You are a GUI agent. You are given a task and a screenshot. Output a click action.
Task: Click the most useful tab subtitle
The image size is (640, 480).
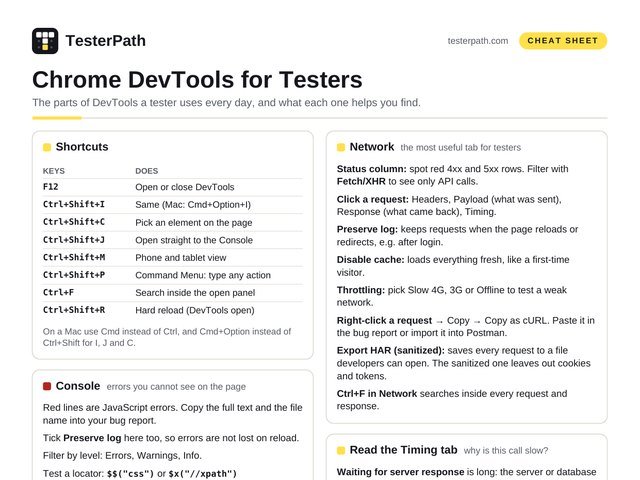click(x=460, y=147)
